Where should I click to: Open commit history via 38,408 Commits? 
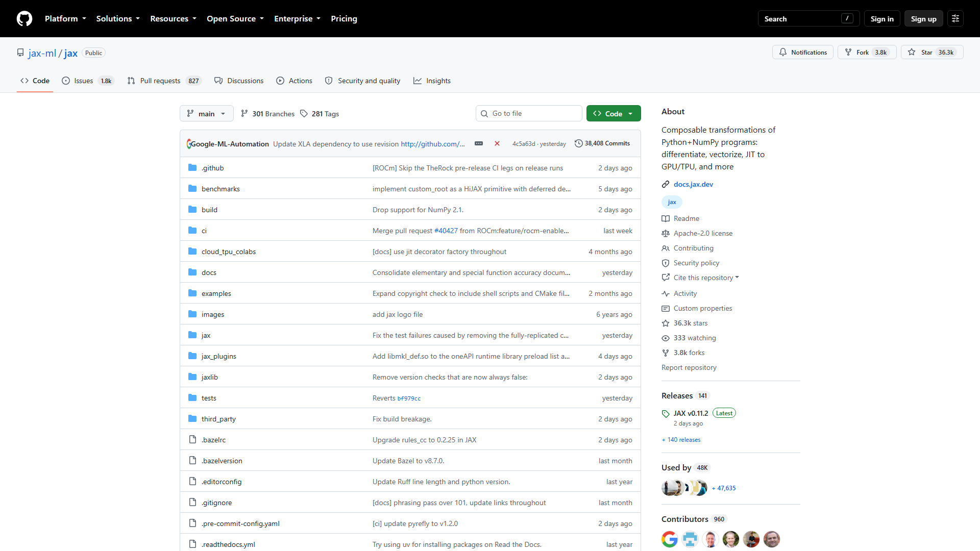click(x=602, y=143)
